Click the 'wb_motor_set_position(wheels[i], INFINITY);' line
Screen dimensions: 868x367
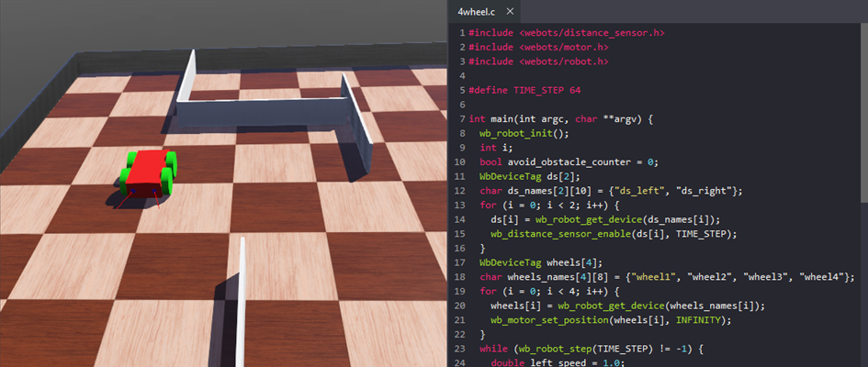[x=611, y=320]
